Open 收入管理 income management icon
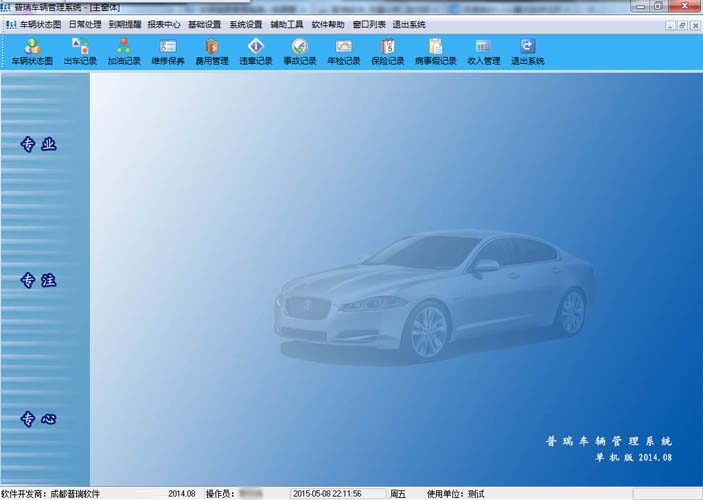Viewport: 703px width, 500px height. click(x=483, y=51)
